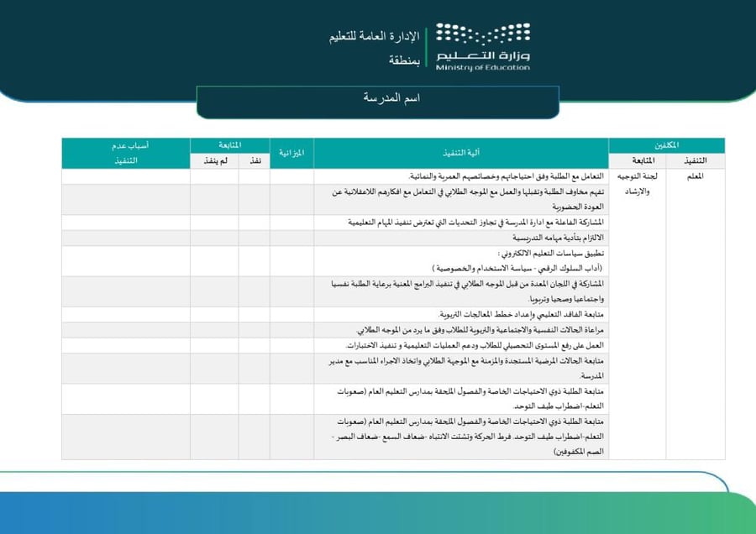
Task: Click 'نفذ' cell for row 'الالتزام بتأدية مهامه'
Action: tap(254, 238)
